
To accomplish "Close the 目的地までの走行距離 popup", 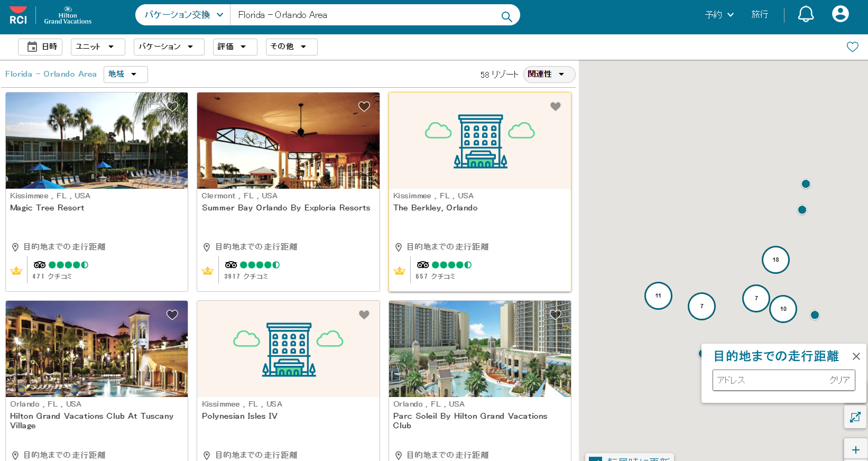I will (x=856, y=356).
